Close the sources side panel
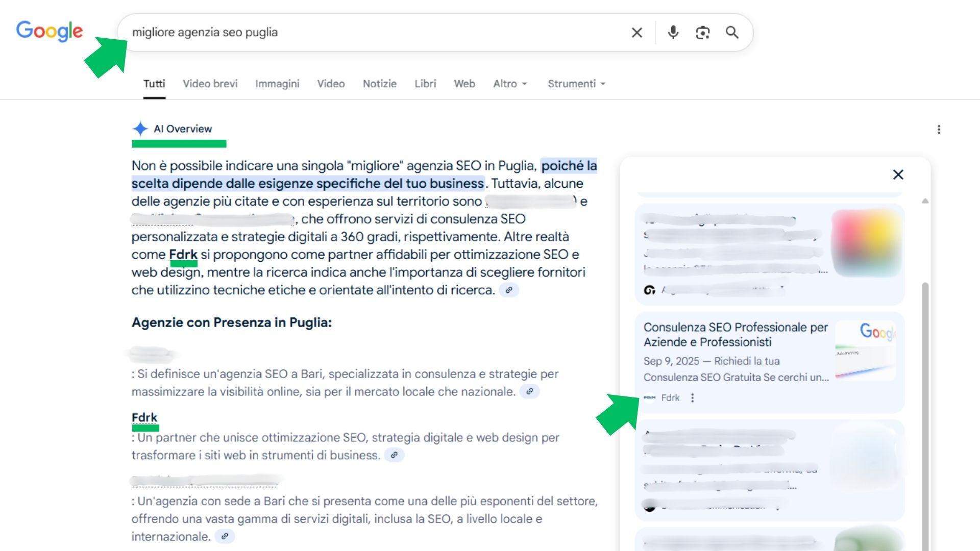The image size is (980, 551). pos(898,174)
